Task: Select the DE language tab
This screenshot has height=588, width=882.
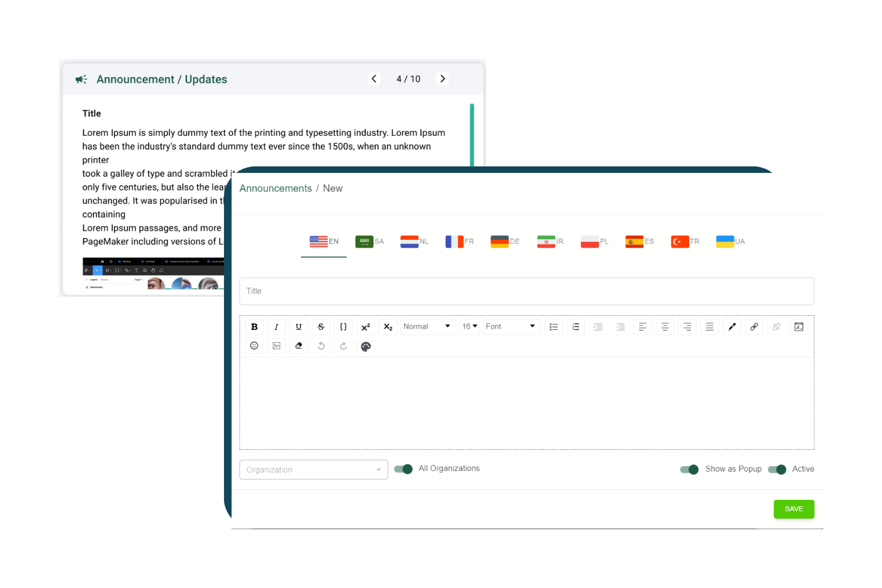Action: pos(505,242)
